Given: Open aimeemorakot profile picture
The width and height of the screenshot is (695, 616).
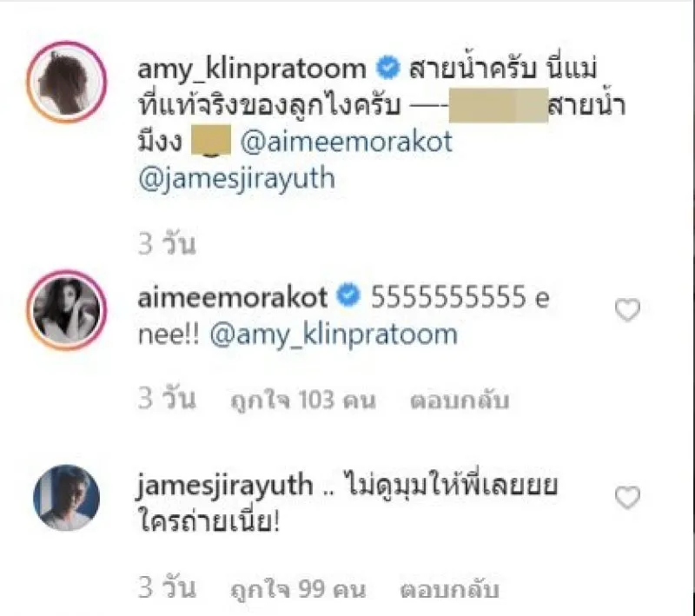Looking at the screenshot, I should 67,310.
